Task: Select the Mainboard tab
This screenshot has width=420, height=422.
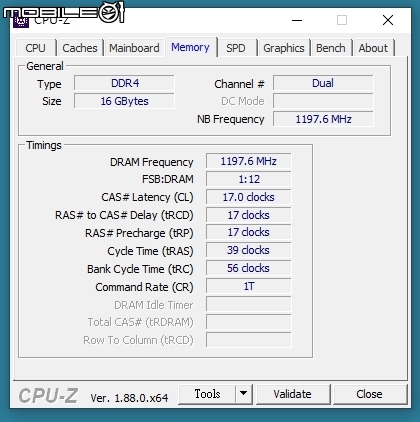Action: tap(134, 48)
